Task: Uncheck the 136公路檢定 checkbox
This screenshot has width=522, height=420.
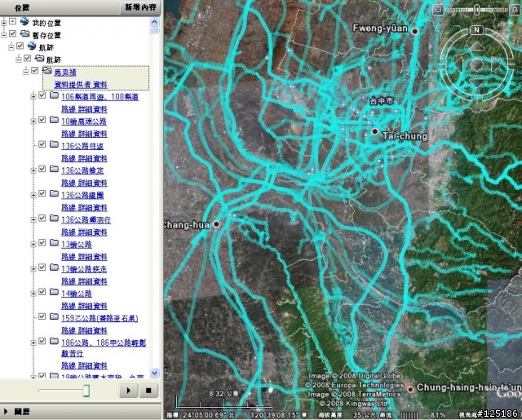Action: (x=42, y=169)
